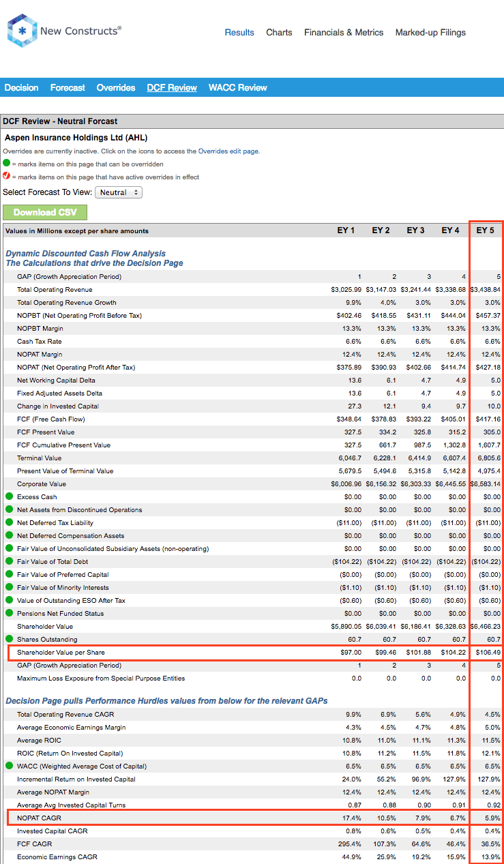Switch to the Overrides tab
Screen dimensions: 504x864
(x=116, y=87)
